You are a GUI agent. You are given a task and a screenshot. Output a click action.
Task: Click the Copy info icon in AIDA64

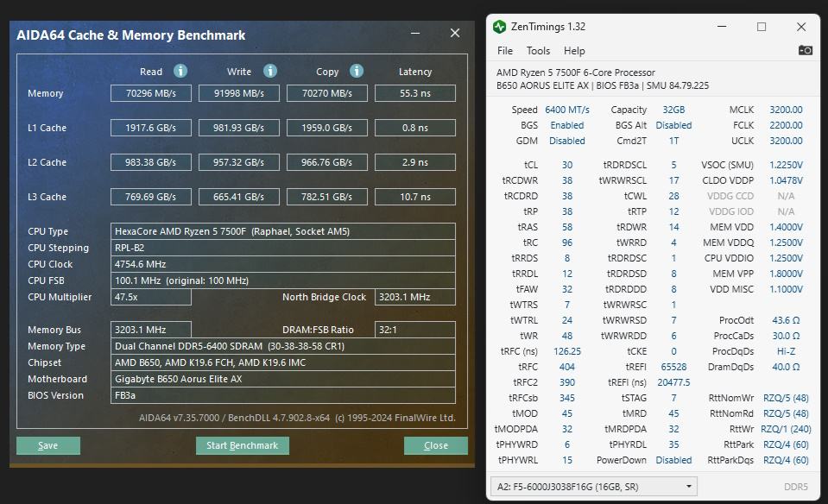357,71
